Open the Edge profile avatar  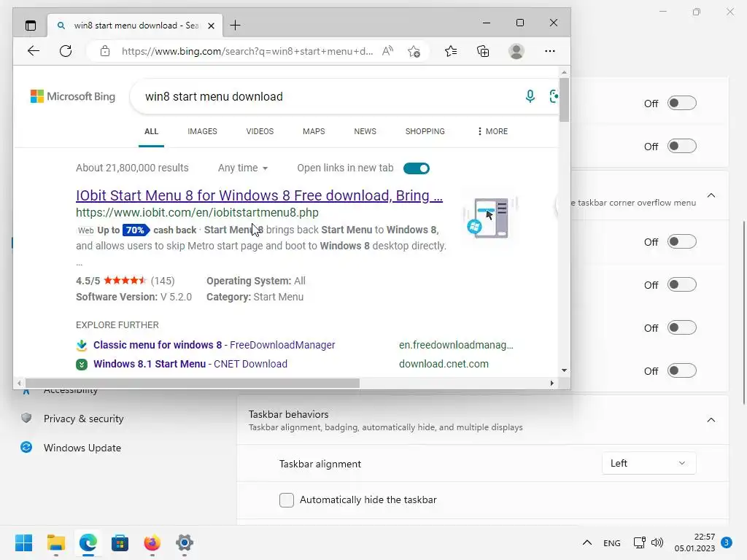(516, 51)
